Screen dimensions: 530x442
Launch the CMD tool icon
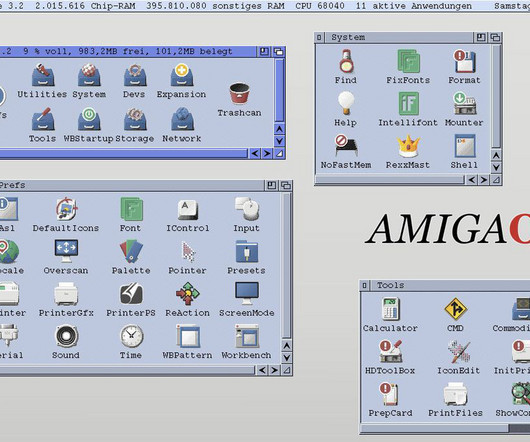point(456,309)
